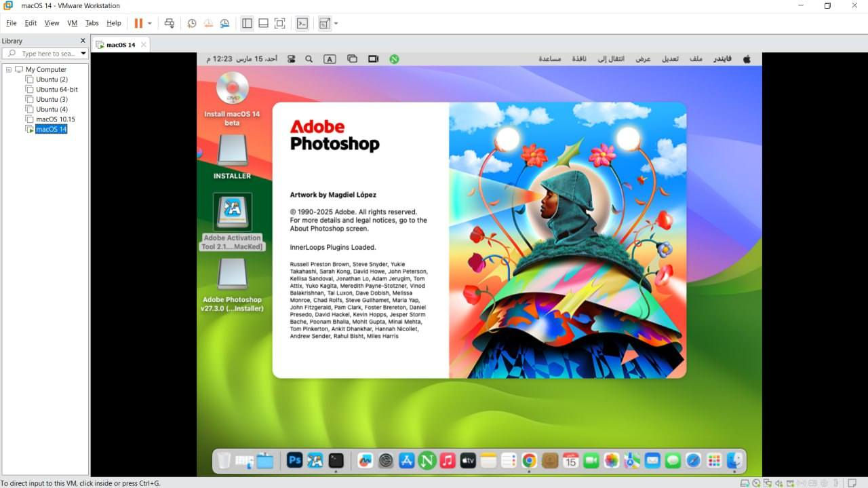Enter VMware full screen mode
The width and height of the screenshot is (868, 488).
(x=279, y=23)
